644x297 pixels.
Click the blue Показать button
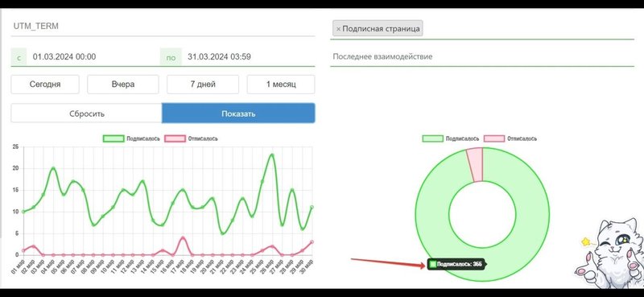click(x=238, y=113)
